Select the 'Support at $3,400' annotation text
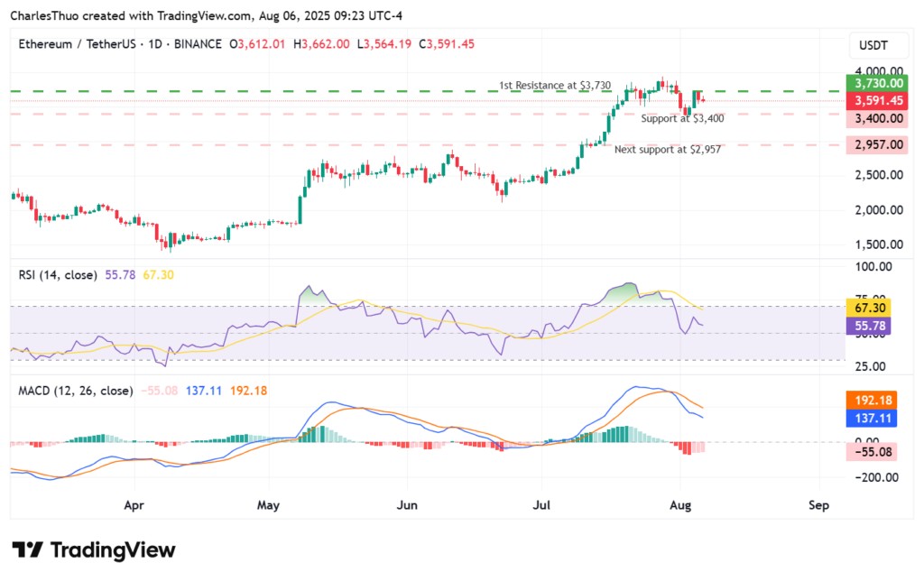This screenshot has height=581, width=924. point(681,118)
